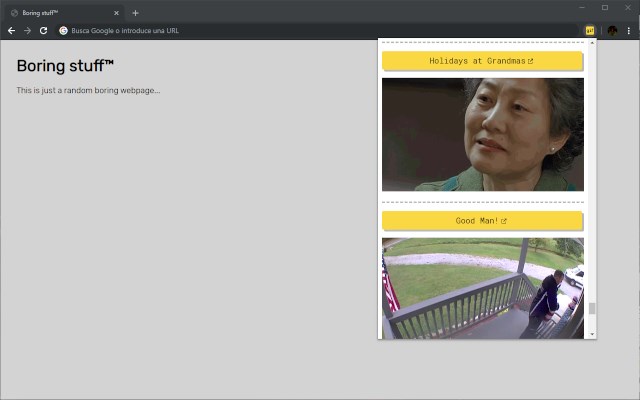This screenshot has width=640, height=400.
Task: Open the yellow extension icon in toolbar
Action: click(x=590, y=31)
